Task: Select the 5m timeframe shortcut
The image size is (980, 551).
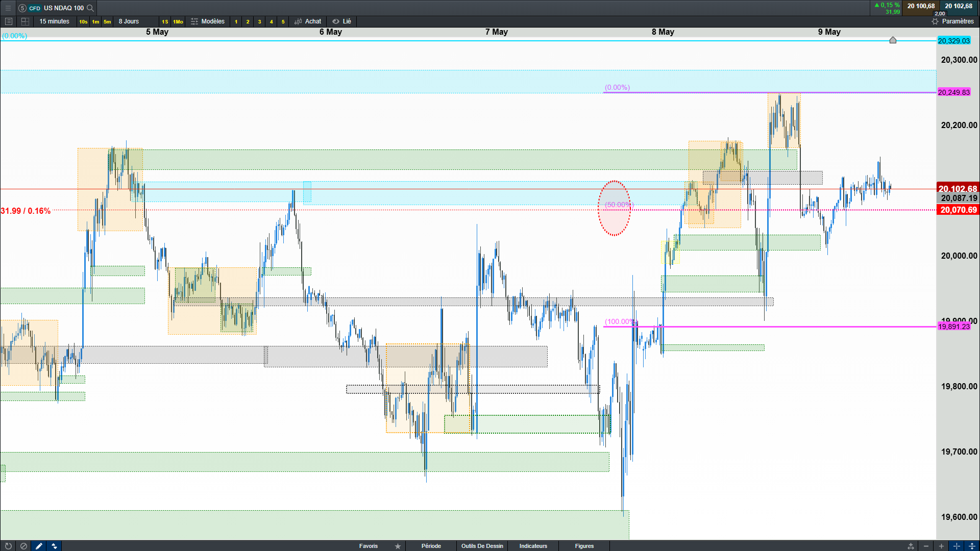Action: coord(107,21)
